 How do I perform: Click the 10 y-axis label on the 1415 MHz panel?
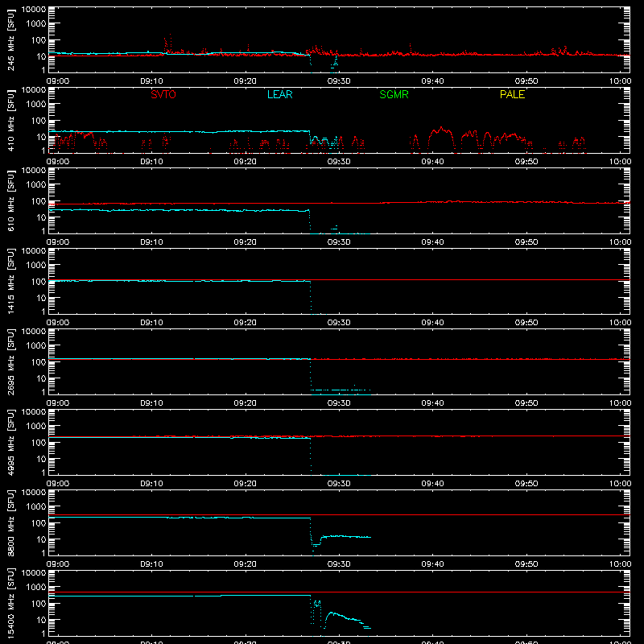pos(41,298)
